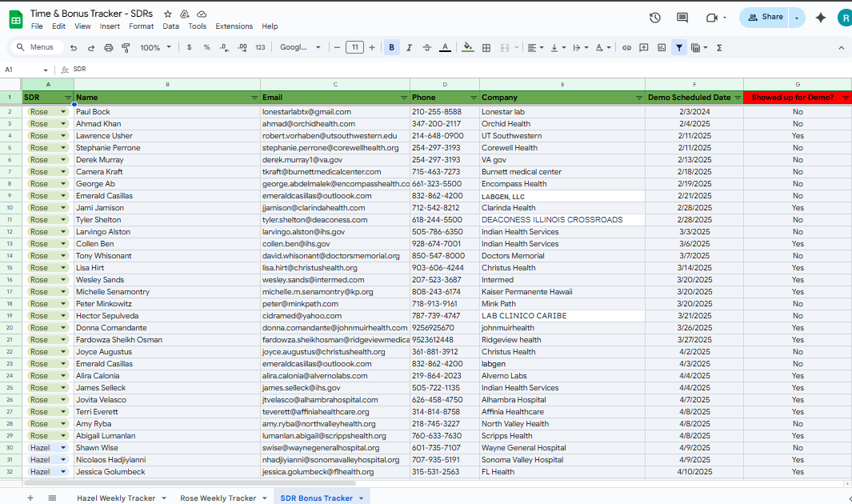Click Decrease decimal places icon
Viewport: 852px width, 504px height.
coord(225,48)
